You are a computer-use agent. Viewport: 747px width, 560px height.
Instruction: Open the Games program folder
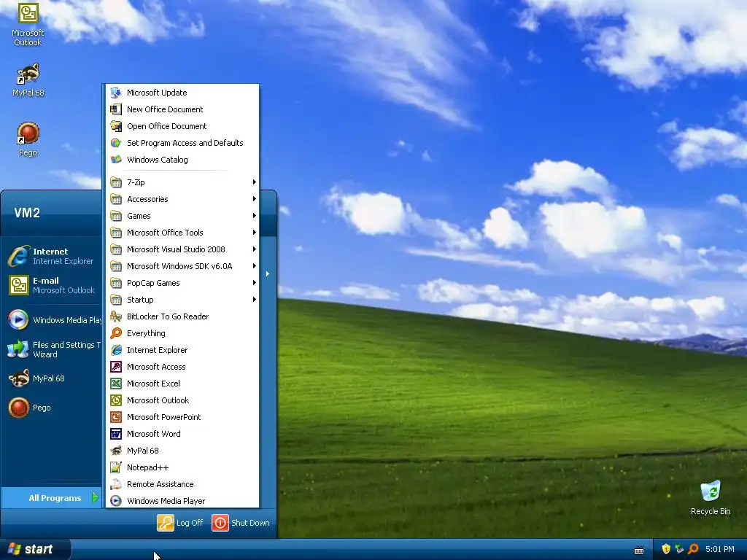pyautogui.click(x=182, y=216)
